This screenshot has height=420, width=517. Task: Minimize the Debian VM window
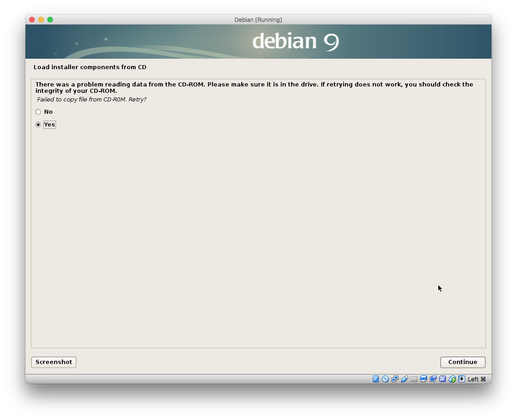pos(41,20)
